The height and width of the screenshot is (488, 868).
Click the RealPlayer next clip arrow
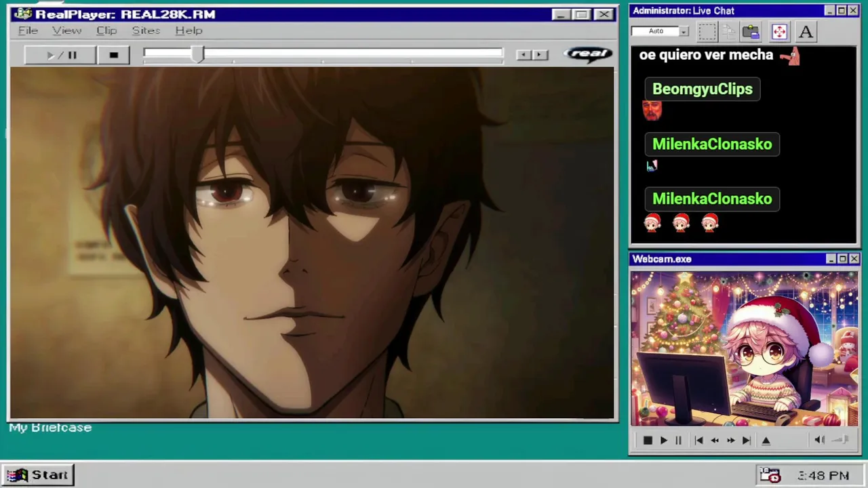[540, 55]
